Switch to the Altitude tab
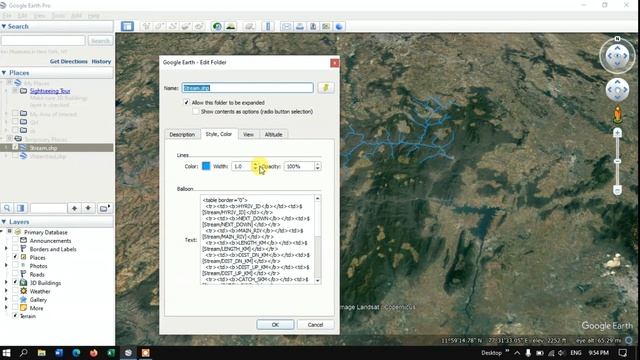Image resolution: width=640 pixels, height=360 pixels. (273, 134)
